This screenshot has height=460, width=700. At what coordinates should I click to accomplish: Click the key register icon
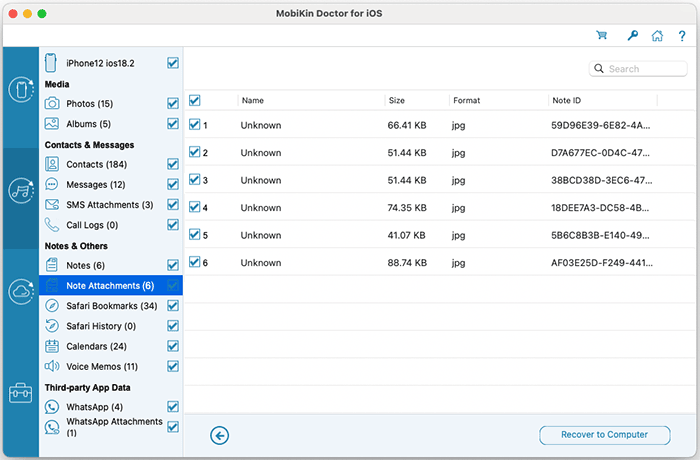tap(633, 35)
